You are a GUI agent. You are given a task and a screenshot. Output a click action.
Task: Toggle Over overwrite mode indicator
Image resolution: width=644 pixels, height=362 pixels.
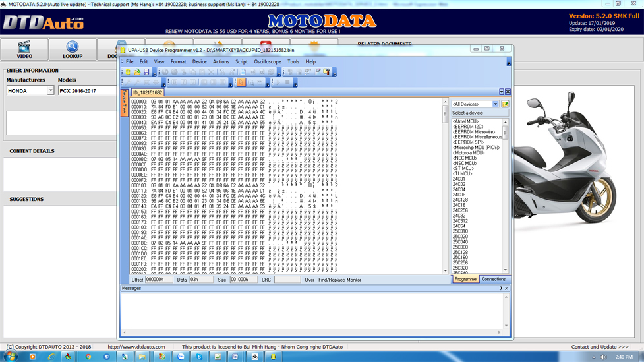tap(309, 280)
